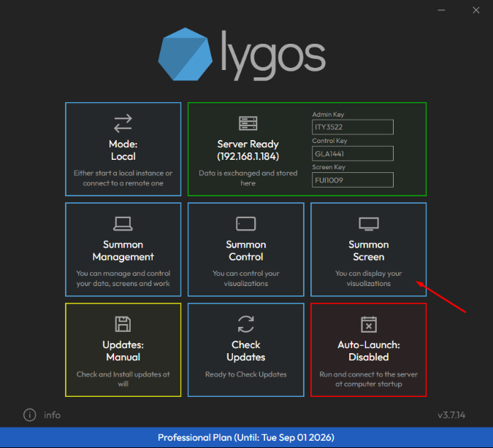The height and width of the screenshot is (448, 493).
Task: Click the info circle icon
Action: click(x=29, y=415)
